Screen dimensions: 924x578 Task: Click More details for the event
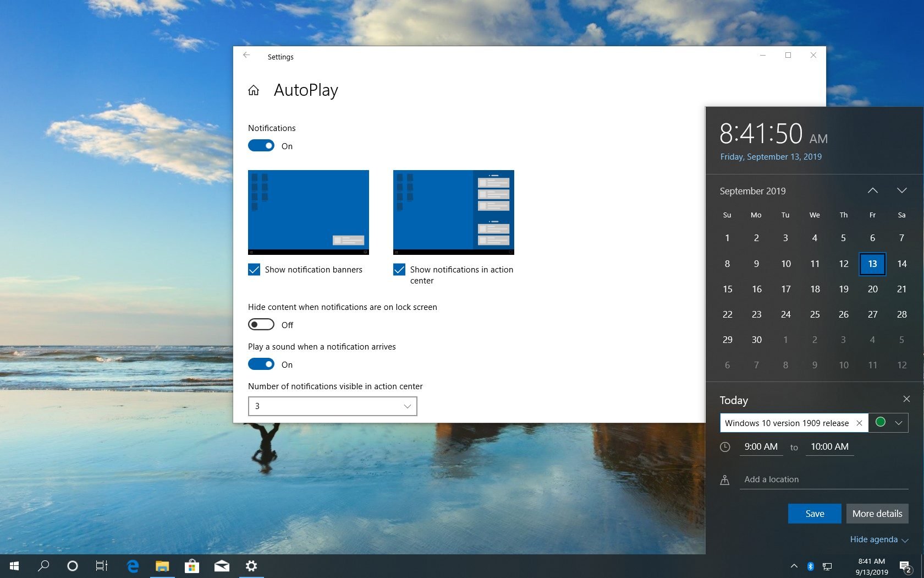point(877,513)
